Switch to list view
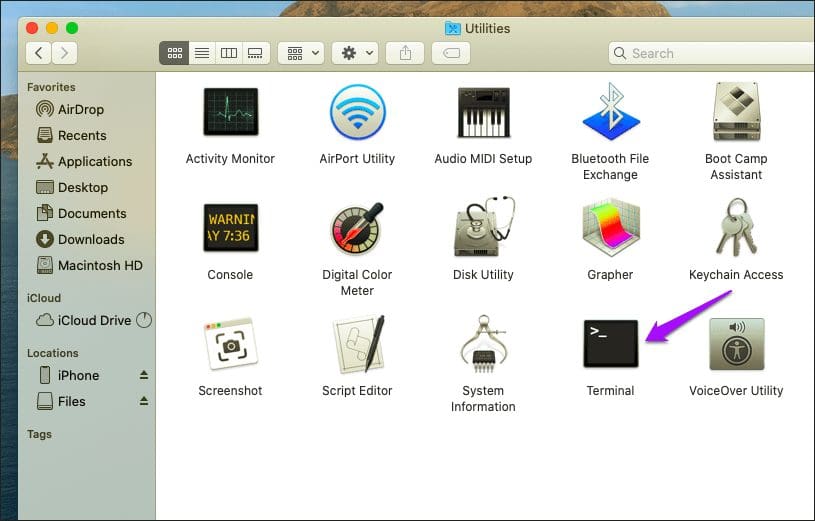Screen dimensions: 815x521 [x=202, y=53]
